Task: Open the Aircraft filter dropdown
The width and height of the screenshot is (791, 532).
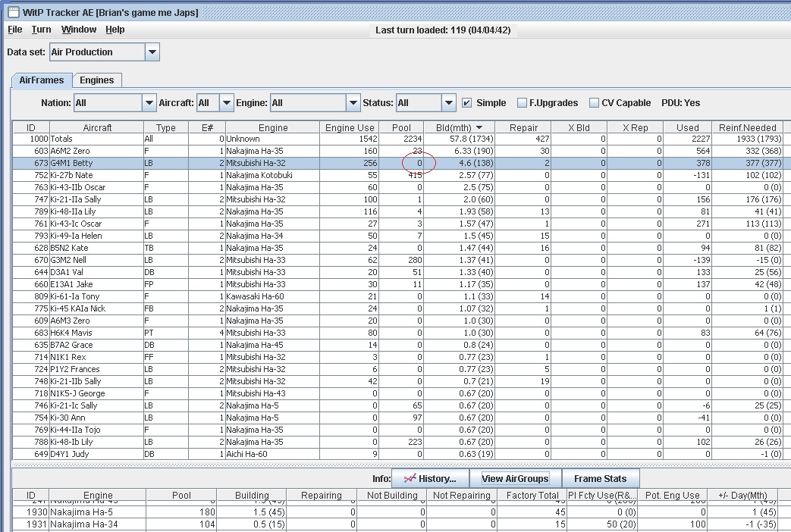Action: (226, 103)
